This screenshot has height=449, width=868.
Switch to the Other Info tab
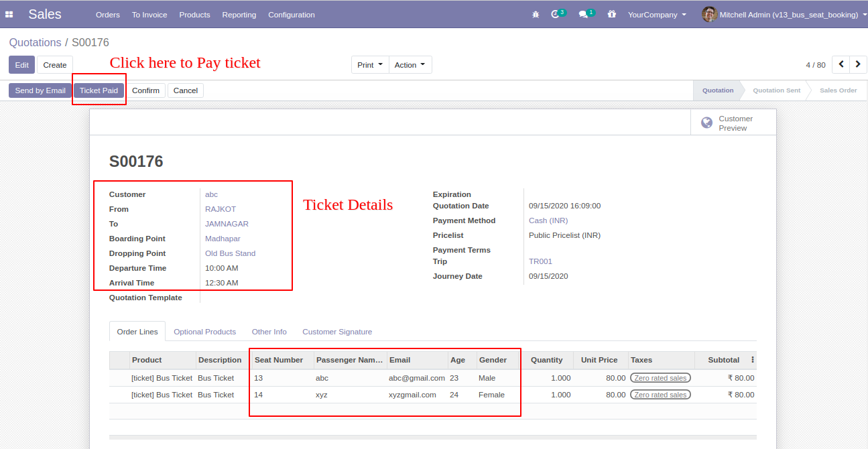tap(269, 332)
